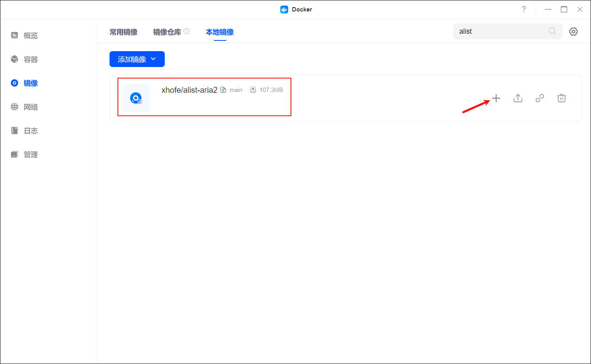The image size is (591, 364).
Task: Select the 本地镜像 tab
Action: coord(219,32)
